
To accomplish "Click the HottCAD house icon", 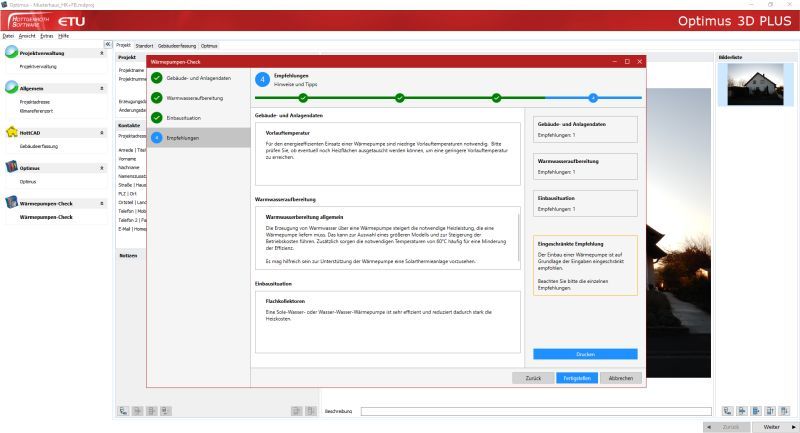I will tap(11, 132).
